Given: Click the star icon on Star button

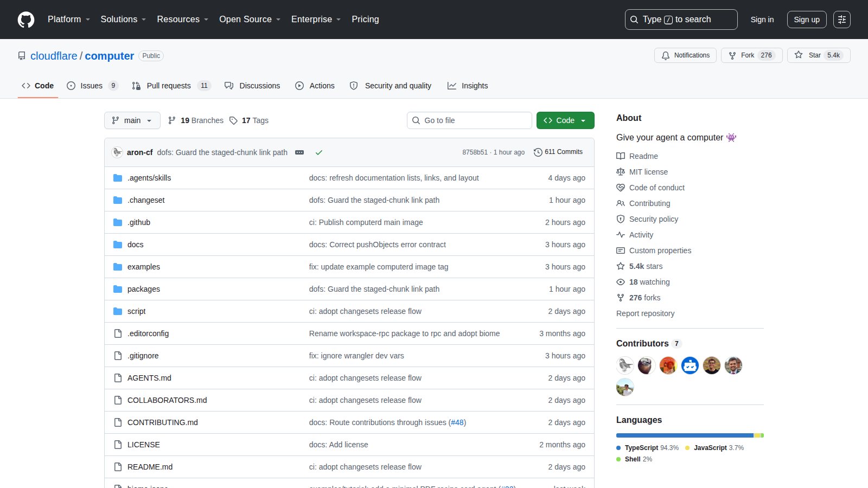Looking at the screenshot, I should (799, 55).
